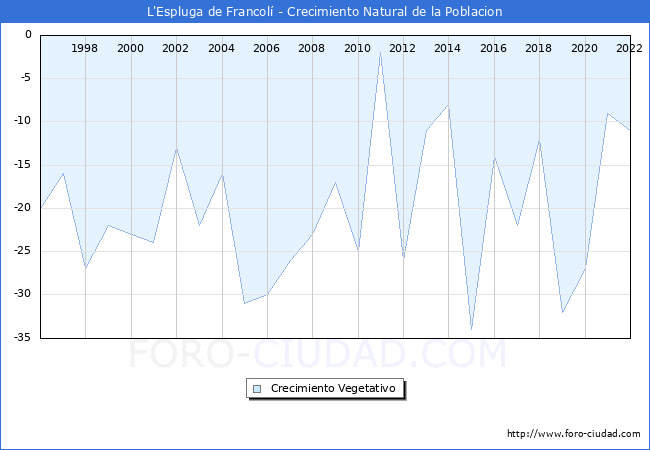Click the 2004 x-axis label
This screenshot has width=650, height=450.
221,48
